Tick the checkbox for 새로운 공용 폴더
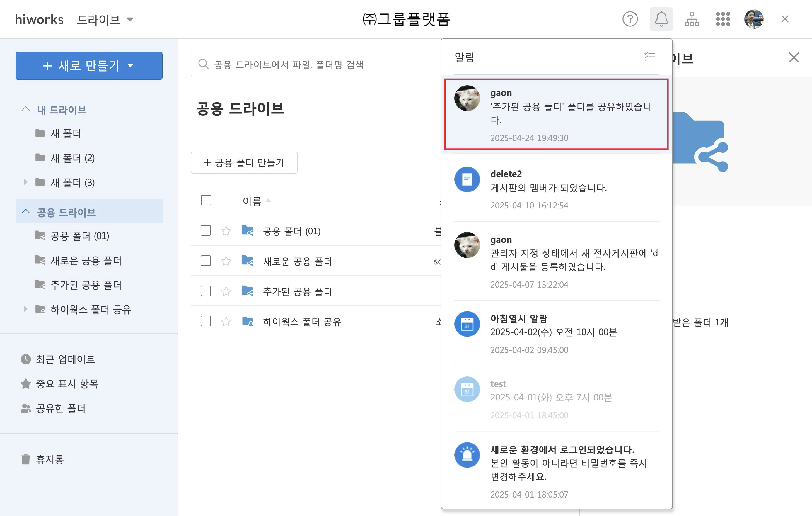812x516 pixels. tap(206, 261)
